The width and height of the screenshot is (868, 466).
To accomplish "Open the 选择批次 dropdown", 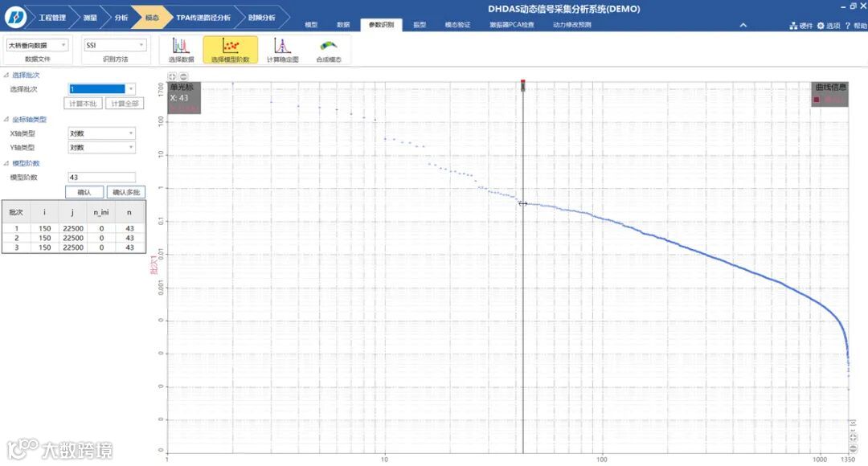I will (x=102, y=89).
